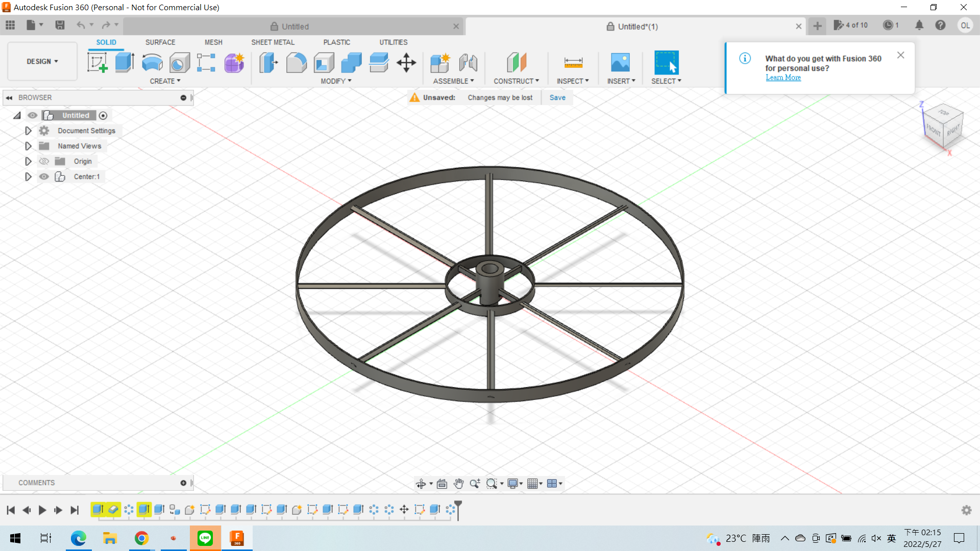Viewport: 980px width, 551px height.
Task: Open the DESIGN workspace dropdown
Action: [42, 61]
